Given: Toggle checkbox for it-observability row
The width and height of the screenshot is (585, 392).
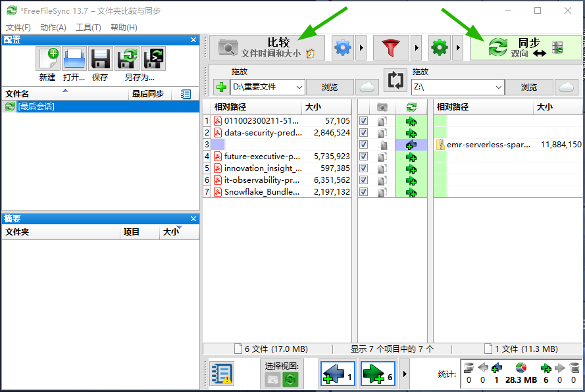Looking at the screenshot, I should pos(363,180).
